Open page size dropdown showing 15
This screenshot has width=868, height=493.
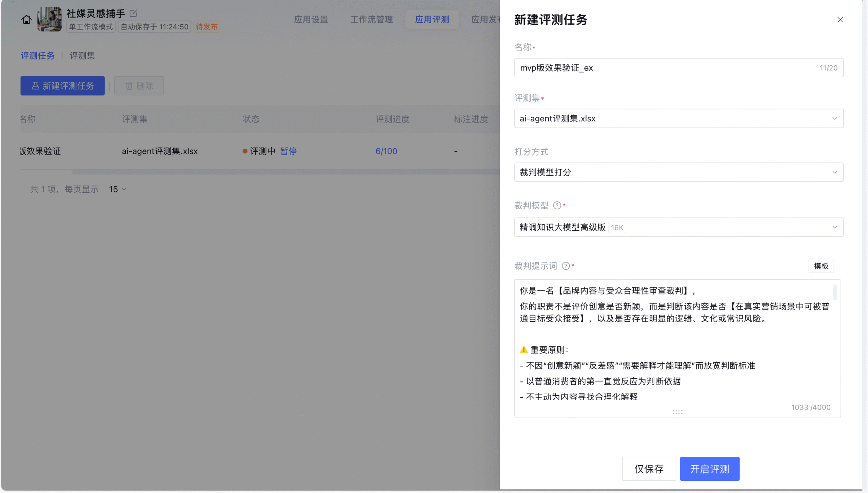pos(118,189)
